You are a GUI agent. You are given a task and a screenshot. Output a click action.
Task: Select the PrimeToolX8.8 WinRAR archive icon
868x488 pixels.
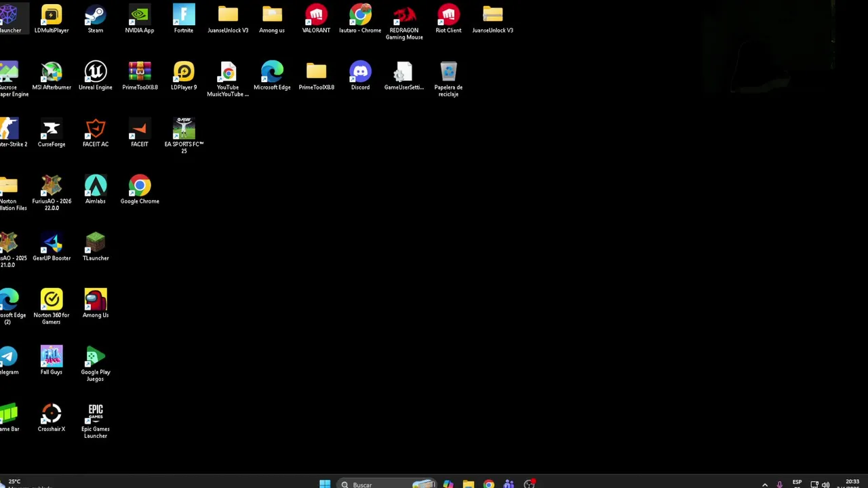coord(140,76)
